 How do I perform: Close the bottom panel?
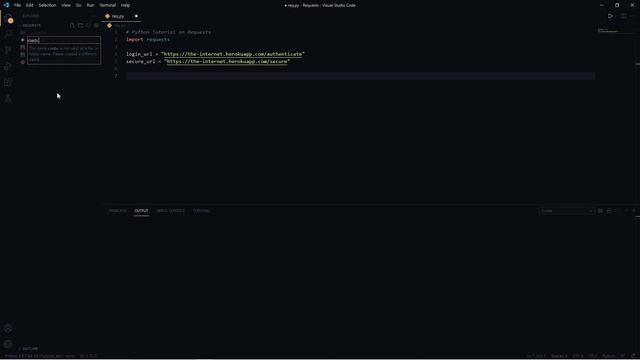(x=634, y=211)
